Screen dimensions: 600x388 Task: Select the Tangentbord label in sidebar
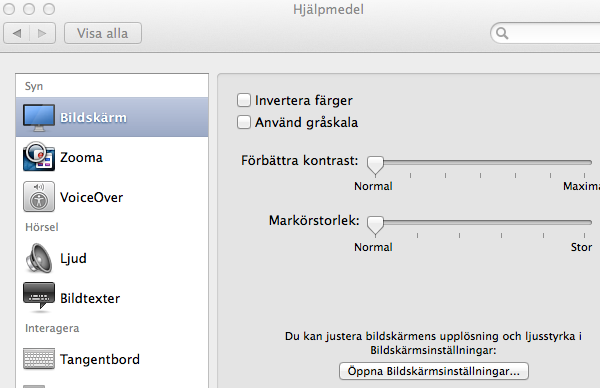pos(100,359)
